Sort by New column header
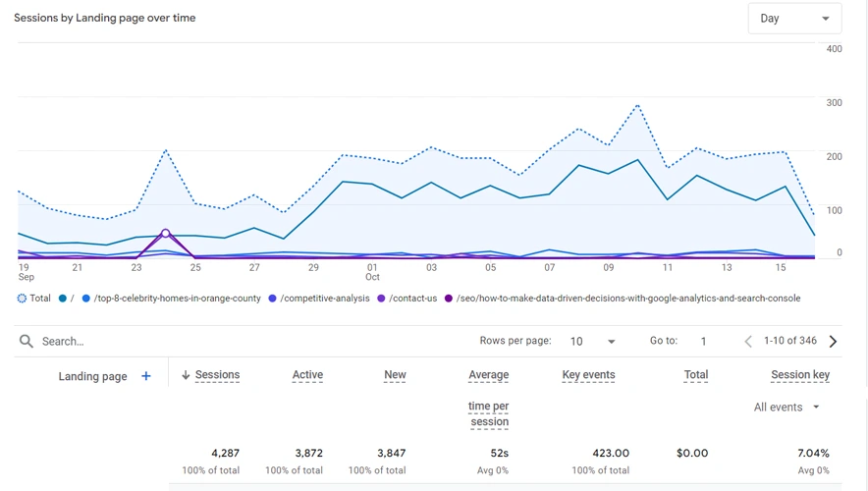 click(x=395, y=375)
